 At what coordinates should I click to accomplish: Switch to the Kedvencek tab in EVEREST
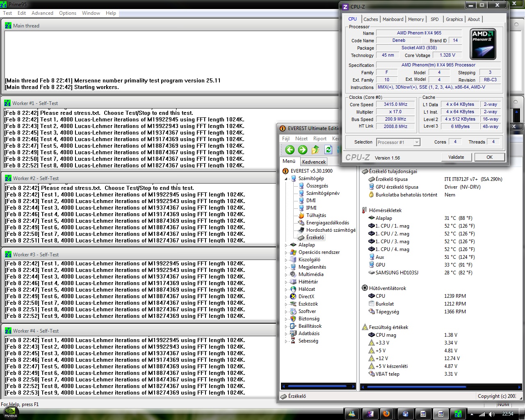(x=314, y=162)
